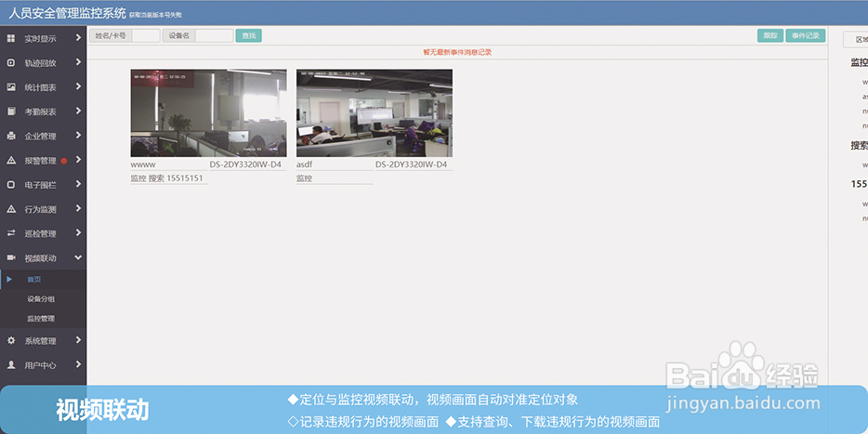
Task: Expand the 用户中心 chevron
Action: [78, 365]
